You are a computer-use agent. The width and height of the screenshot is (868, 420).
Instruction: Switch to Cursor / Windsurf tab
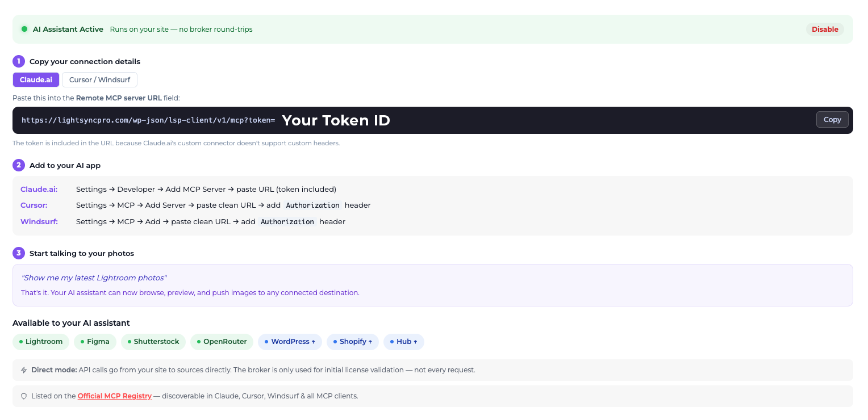[99, 80]
